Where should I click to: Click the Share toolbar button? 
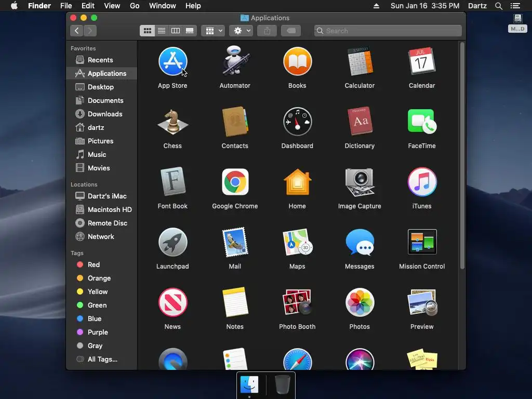point(268,31)
